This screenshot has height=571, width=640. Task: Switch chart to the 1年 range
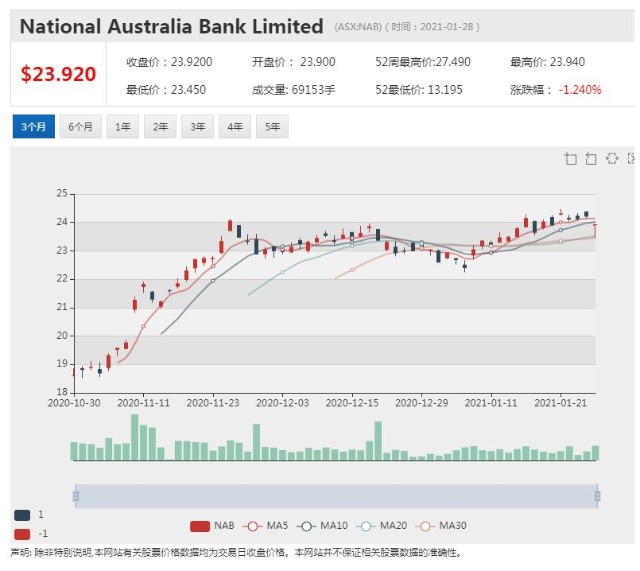122,127
